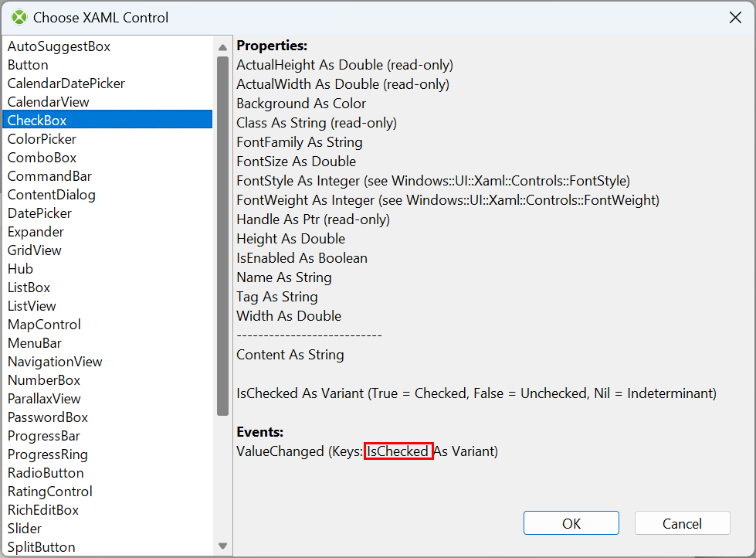Viewport: 756px width, 558px height.
Task: Pick NavigationView from the list
Action: pos(107,362)
